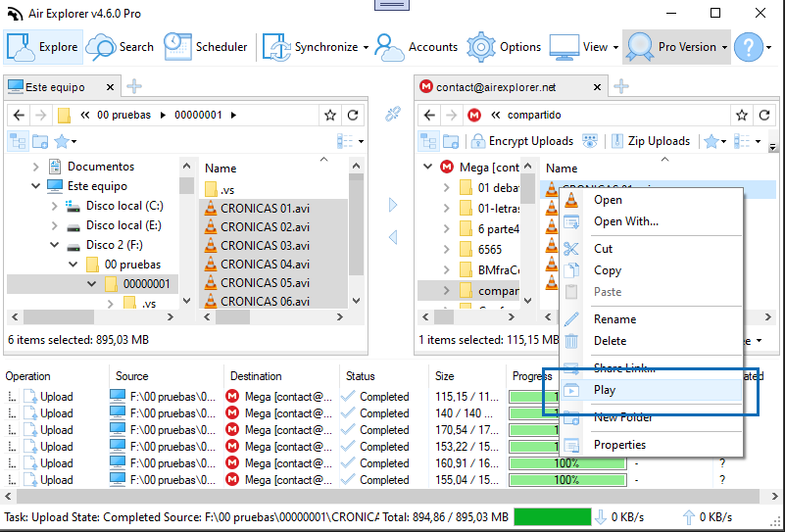Toggle folder tree in Mega pane

point(428,142)
